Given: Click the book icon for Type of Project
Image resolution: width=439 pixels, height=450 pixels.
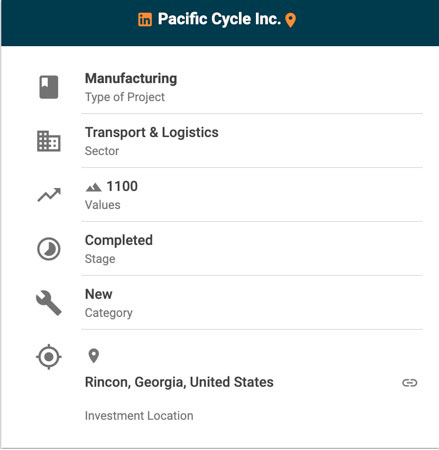Looking at the screenshot, I should (49, 87).
